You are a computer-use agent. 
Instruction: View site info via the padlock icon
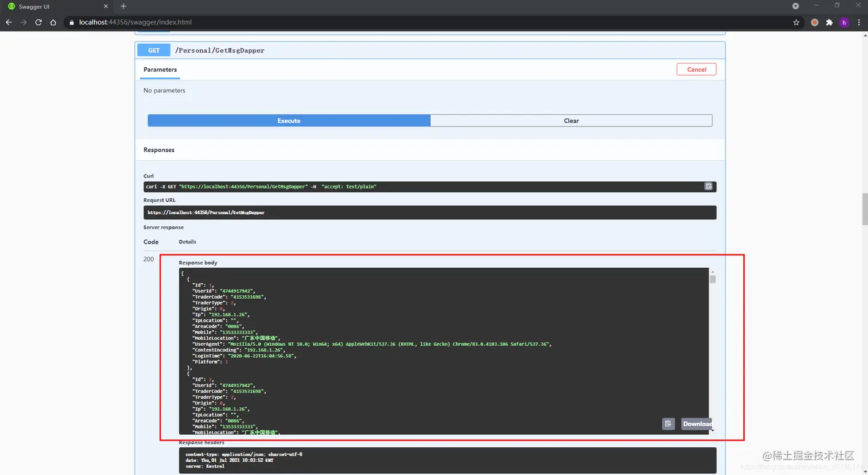(x=72, y=22)
